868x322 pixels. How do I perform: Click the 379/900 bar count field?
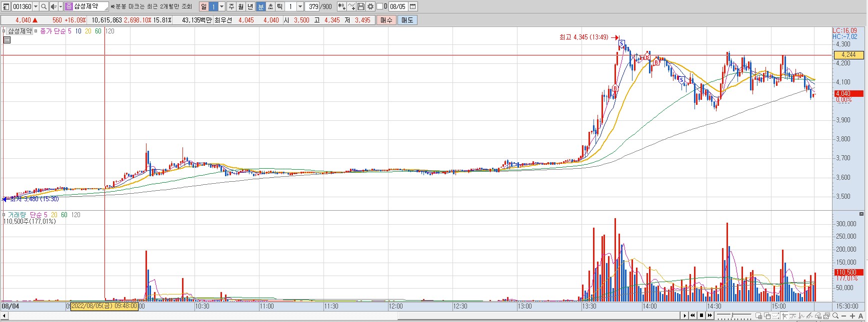[x=312, y=6]
